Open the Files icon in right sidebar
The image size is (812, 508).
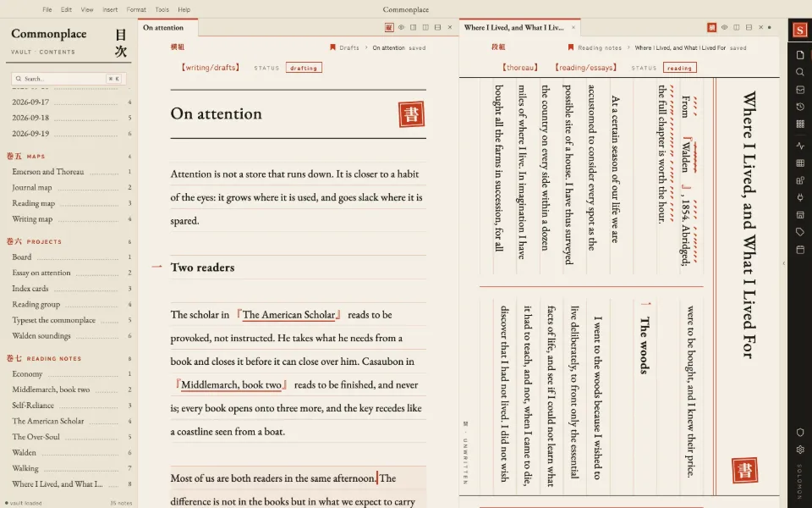pos(800,54)
